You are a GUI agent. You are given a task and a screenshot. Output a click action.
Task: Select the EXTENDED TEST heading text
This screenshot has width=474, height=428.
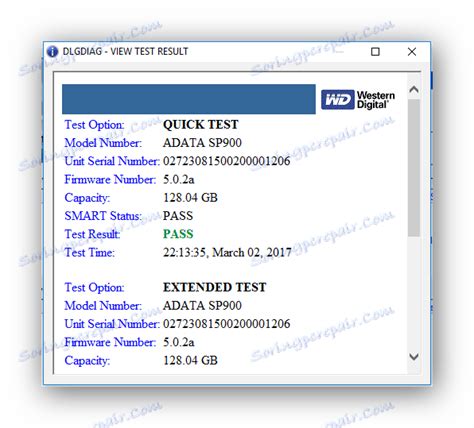point(215,287)
